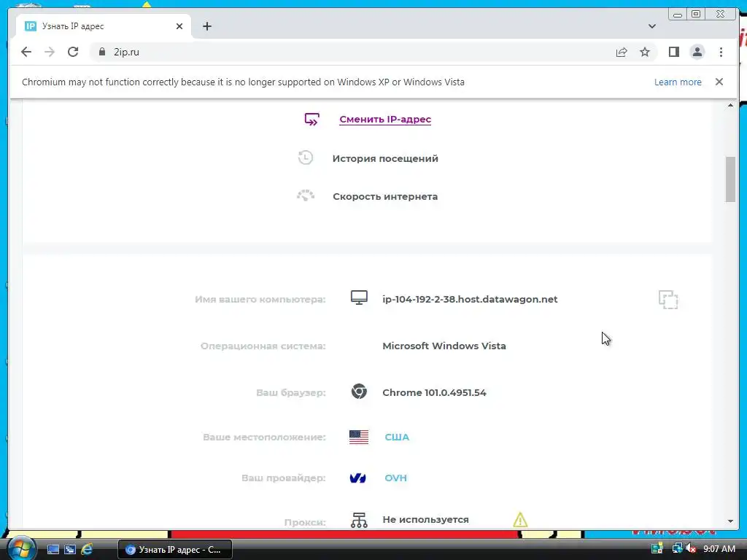Focus the address bar showing 2ip.ru
Viewport: 747px width, 560px height.
click(352, 52)
